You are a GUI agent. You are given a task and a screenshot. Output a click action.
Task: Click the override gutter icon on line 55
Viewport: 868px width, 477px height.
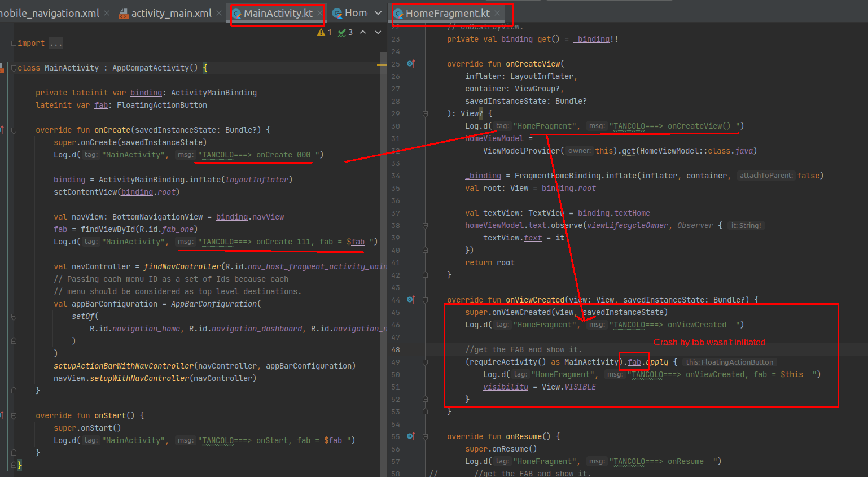411,436
